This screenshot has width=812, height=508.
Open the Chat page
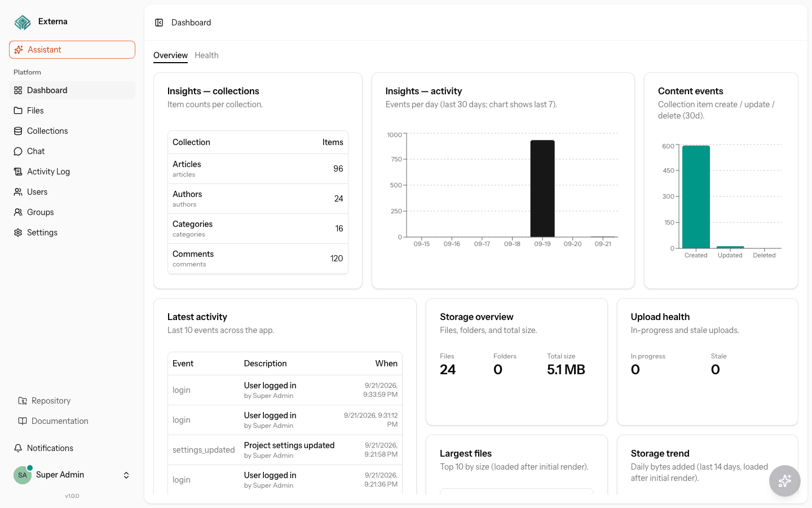point(72,151)
